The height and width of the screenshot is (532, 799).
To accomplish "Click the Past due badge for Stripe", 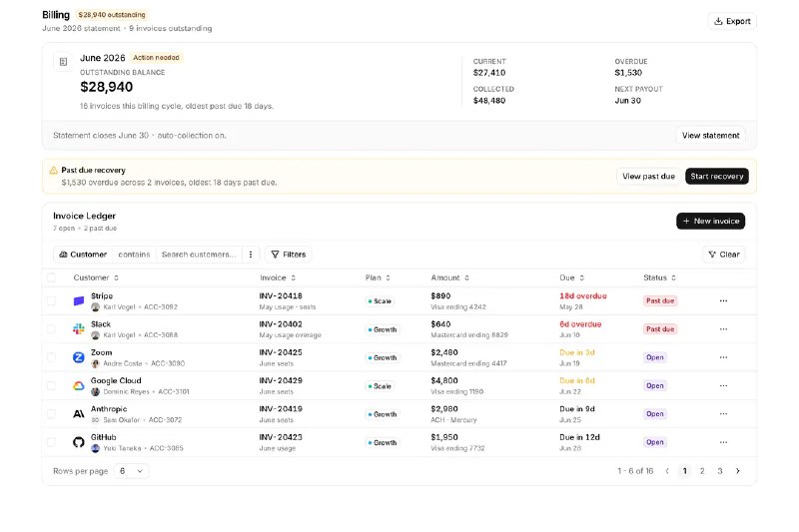I will point(660,300).
